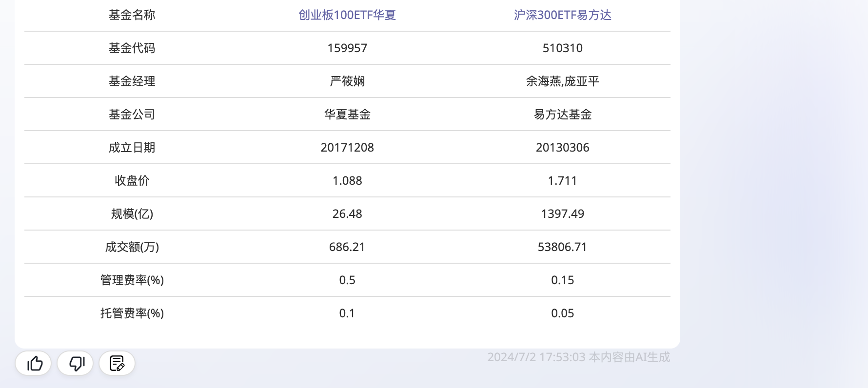Image resolution: width=868 pixels, height=388 pixels.
Task: Click the note edit feedback icon
Action: pyautogui.click(x=117, y=363)
